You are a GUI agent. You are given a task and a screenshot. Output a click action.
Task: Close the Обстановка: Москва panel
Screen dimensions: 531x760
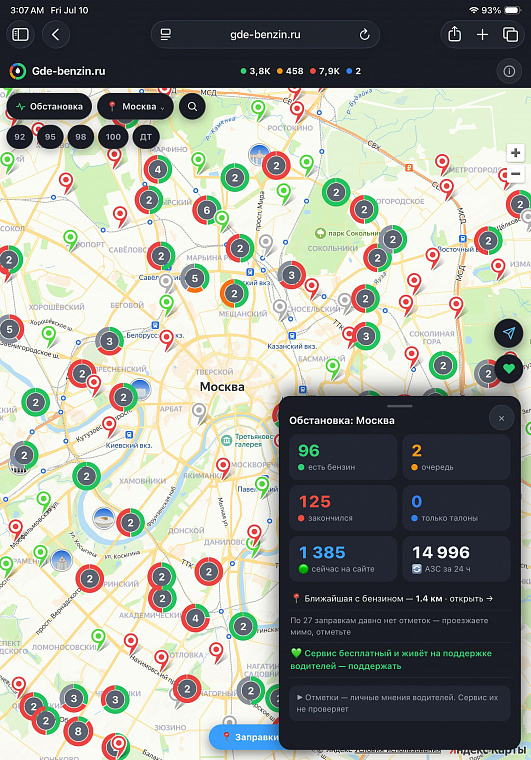click(501, 418)
